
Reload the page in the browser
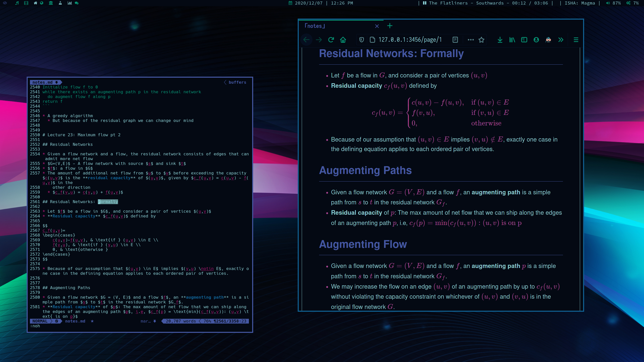[x=331, y=40]
